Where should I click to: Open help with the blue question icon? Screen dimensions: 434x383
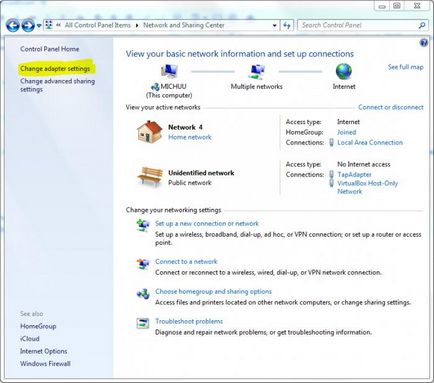point(424,43)
